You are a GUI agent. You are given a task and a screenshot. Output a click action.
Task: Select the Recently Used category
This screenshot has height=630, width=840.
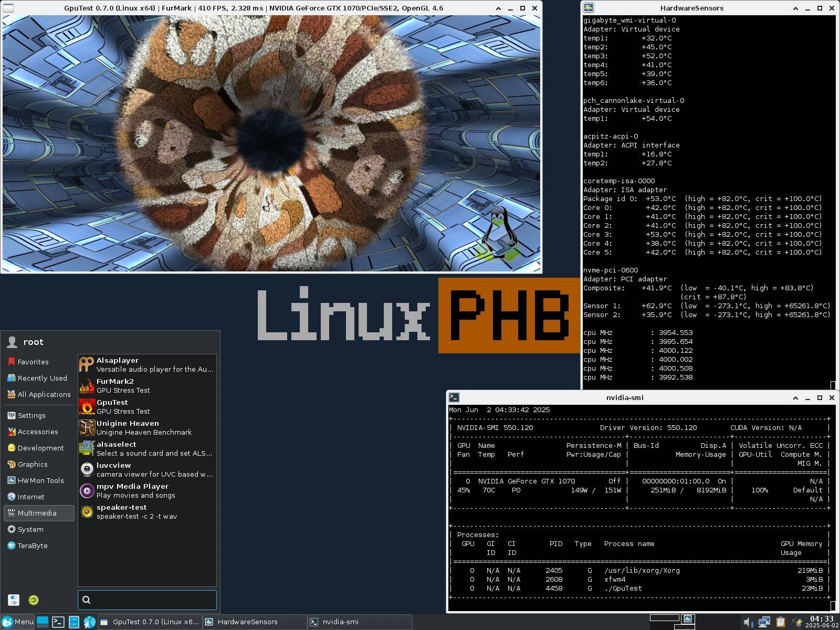click(39, 378)
